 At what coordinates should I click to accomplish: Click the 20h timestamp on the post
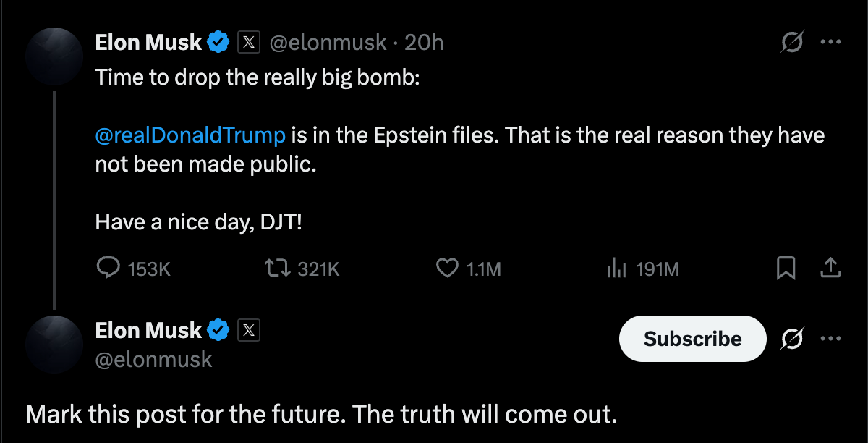(424, 43)
